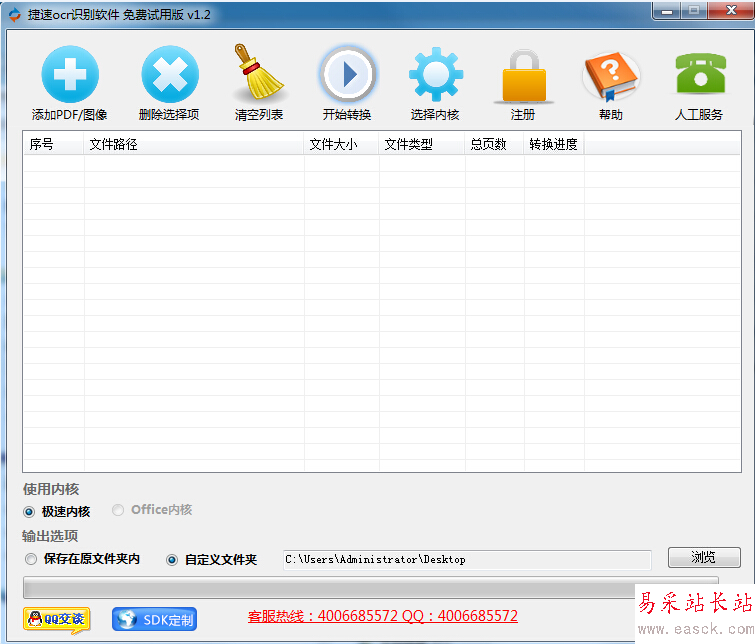Click the broom icon to clear list
Viewport: 755px width, 644px height.
point(258,72)
